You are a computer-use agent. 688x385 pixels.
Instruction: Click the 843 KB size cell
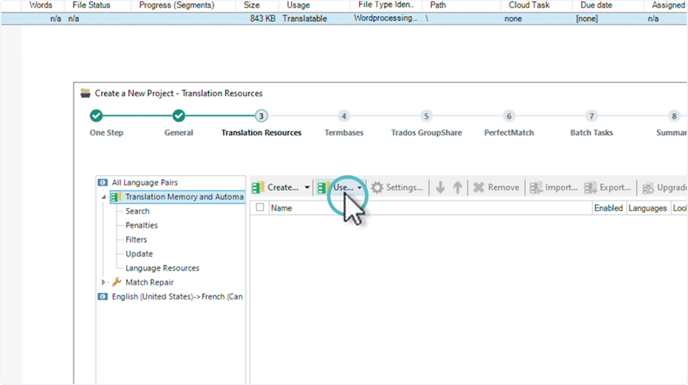(263, 19)
